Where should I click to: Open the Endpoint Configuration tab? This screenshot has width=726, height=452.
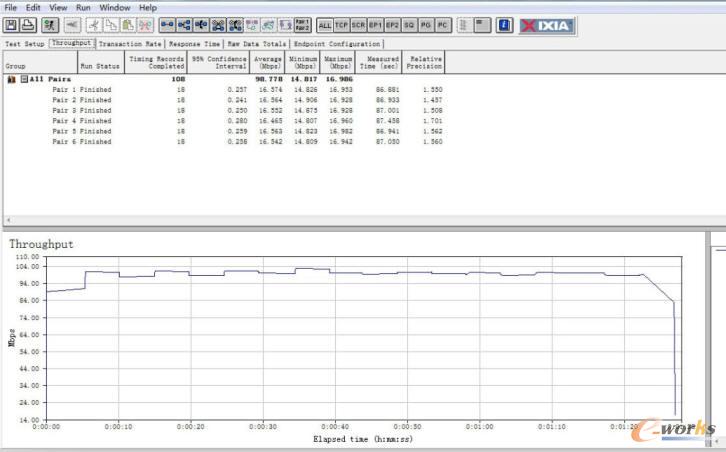[x=337, y=44]
